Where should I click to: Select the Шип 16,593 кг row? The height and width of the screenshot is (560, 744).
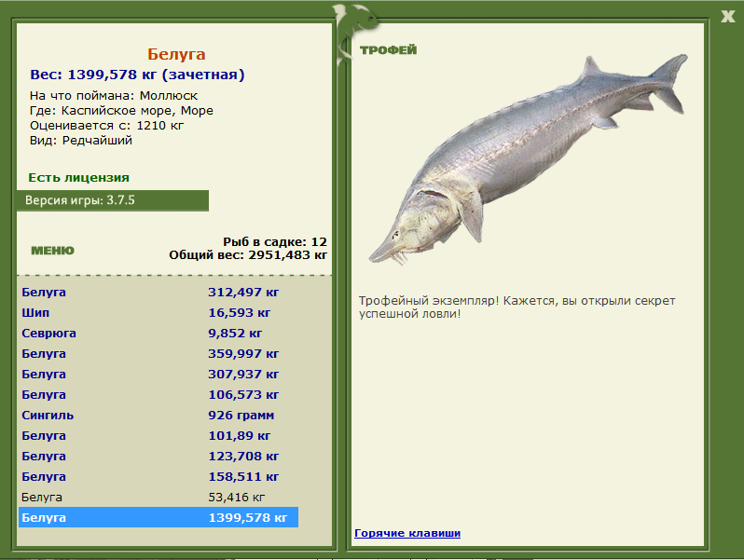coord(158,312)
